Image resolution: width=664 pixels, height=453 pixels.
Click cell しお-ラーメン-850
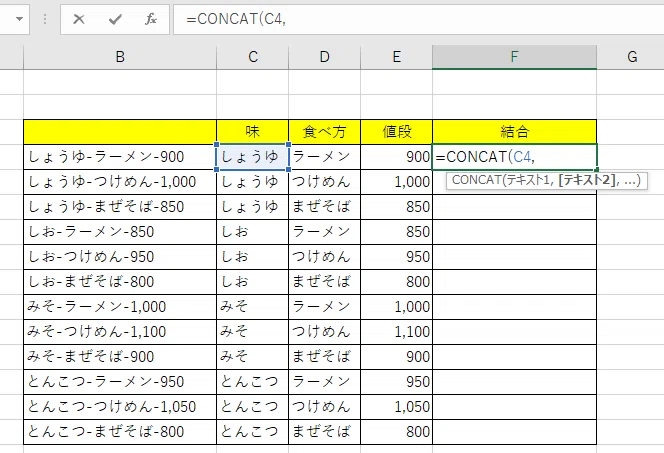120,232
